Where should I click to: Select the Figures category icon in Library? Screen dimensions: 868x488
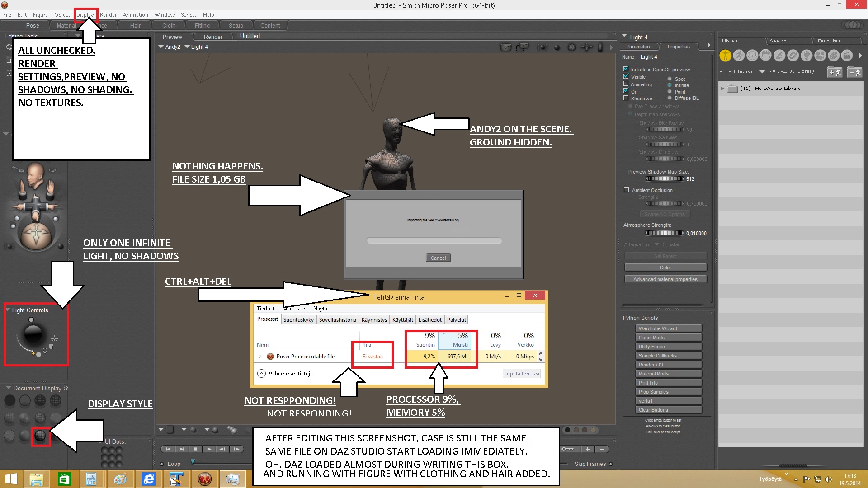(725, 56)
